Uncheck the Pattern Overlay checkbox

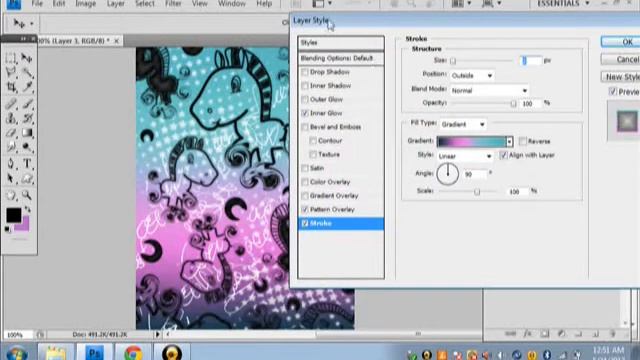click(x=305, y=209)
